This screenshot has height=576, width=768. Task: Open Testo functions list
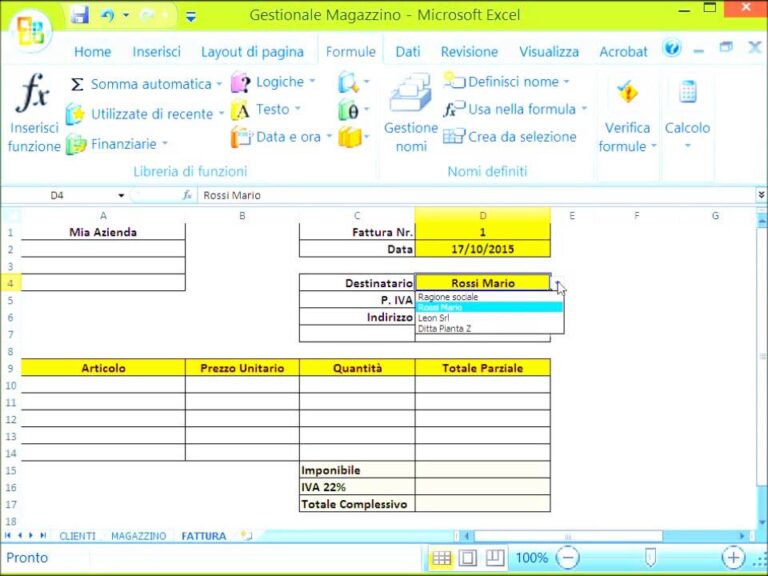266,109
